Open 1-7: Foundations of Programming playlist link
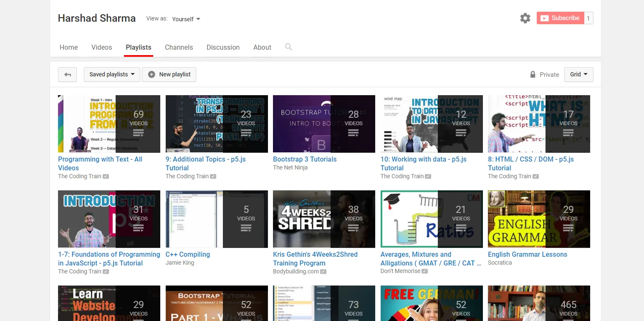This screenshot has height=321, width=644. pyautogui.click(x=109, y=258)
